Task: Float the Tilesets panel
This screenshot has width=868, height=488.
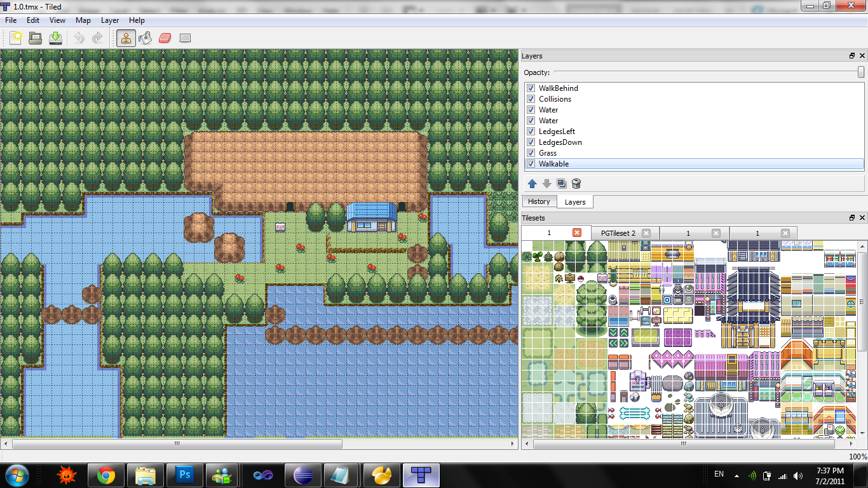Action: click(x=852, y=217)
